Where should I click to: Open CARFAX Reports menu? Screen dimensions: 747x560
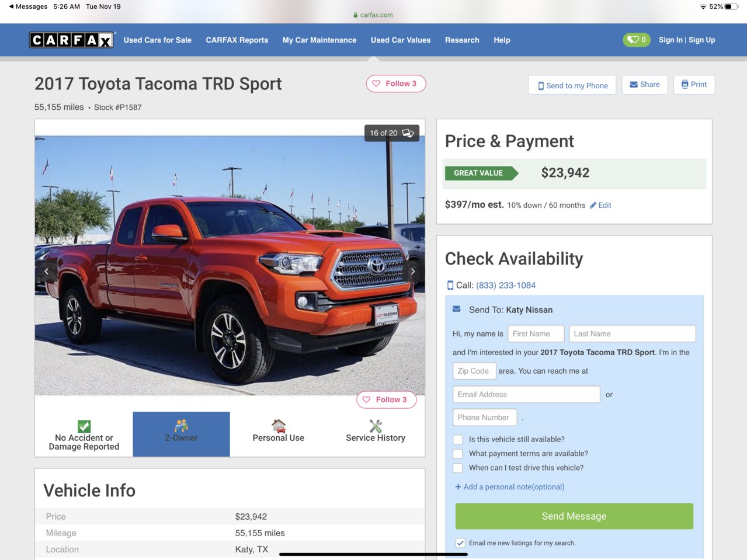[x=237, y=40]
